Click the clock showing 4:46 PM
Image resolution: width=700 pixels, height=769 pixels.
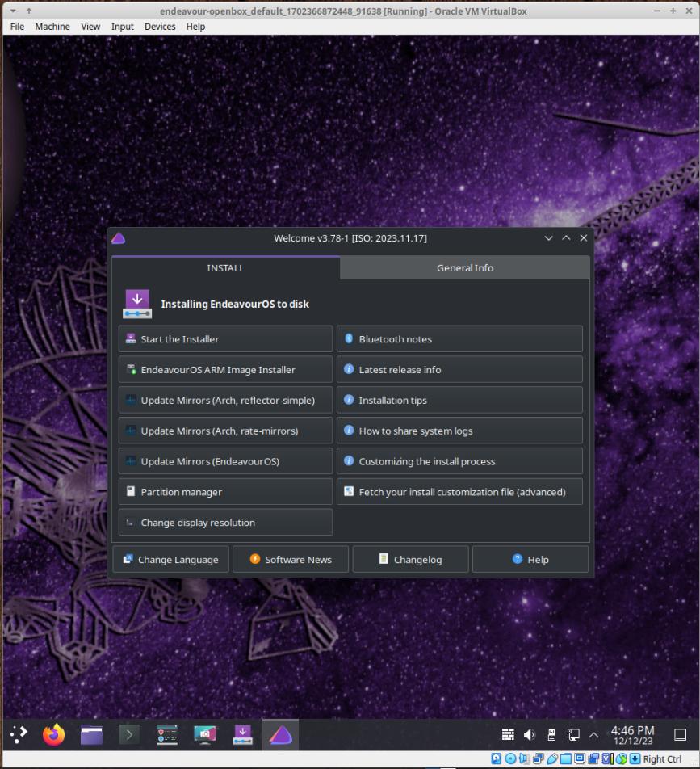[632, 735]
